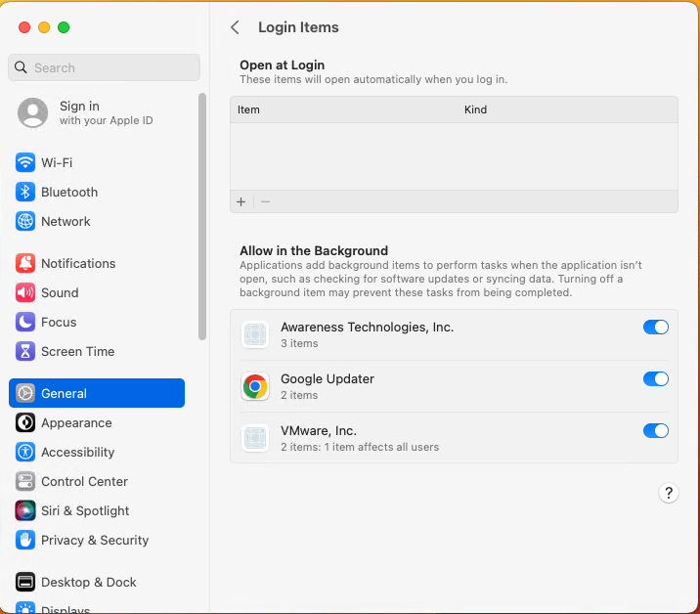The width and height of the screenshot is (700, 614).
Task: Switch off VMware, Inc. background toggle
Action: click(x=656, y=431)
